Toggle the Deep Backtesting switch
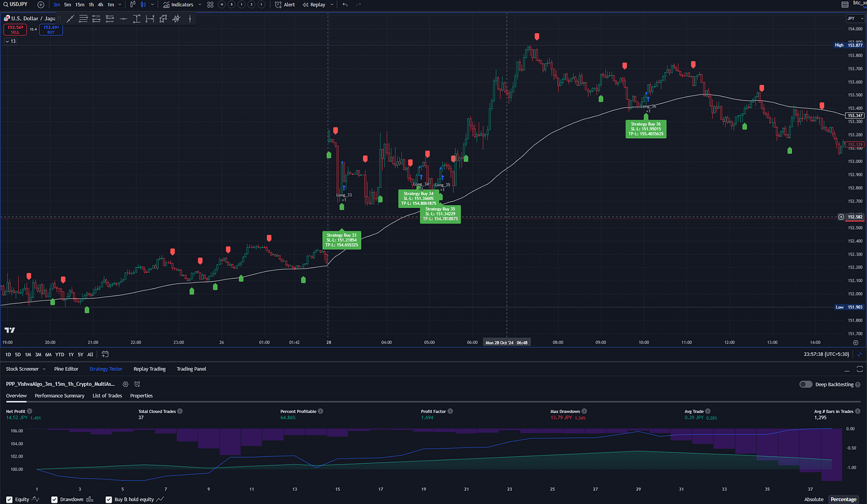The height and width of the screenshot is (504, 867). point(806,385)
